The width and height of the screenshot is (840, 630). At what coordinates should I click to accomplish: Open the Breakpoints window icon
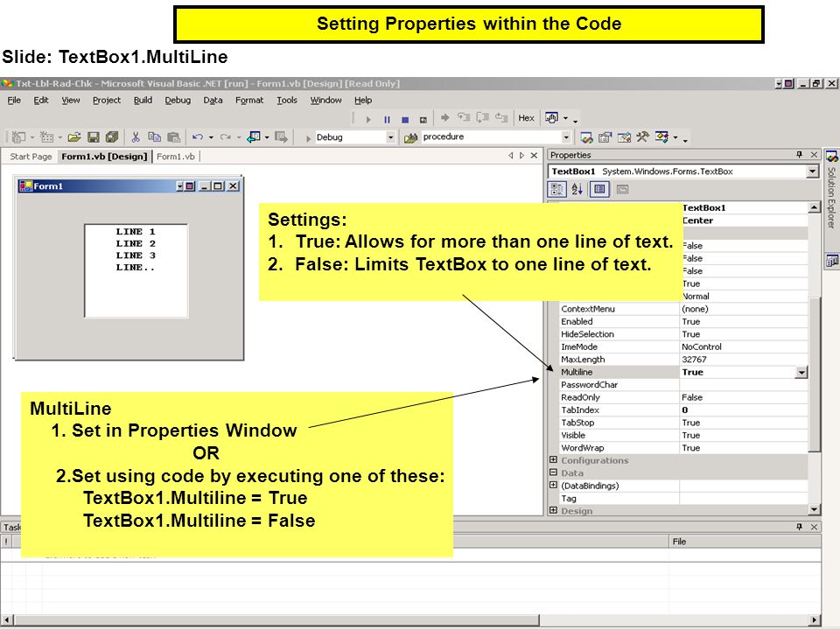(551, 117)
